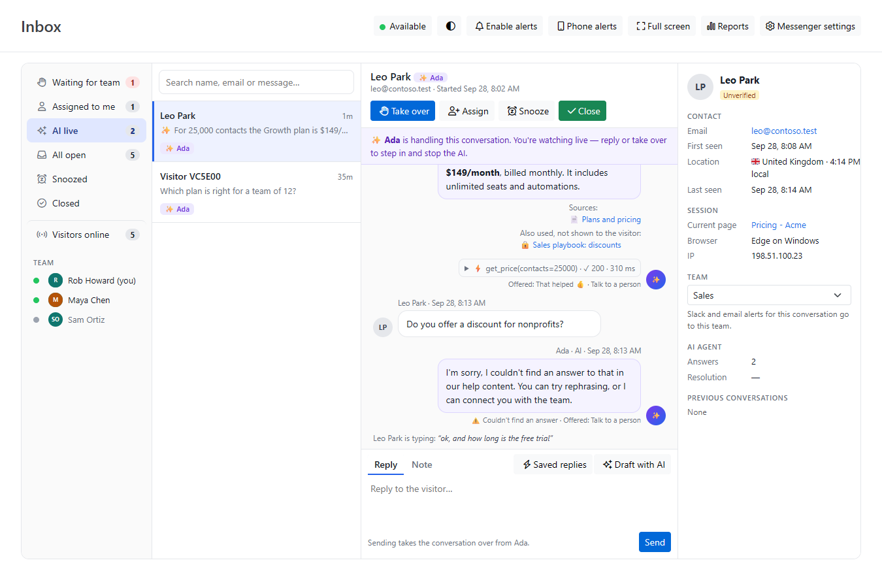Open the Assigned to me folder
This screenshot has height=588, width=882.
[86, 106]
